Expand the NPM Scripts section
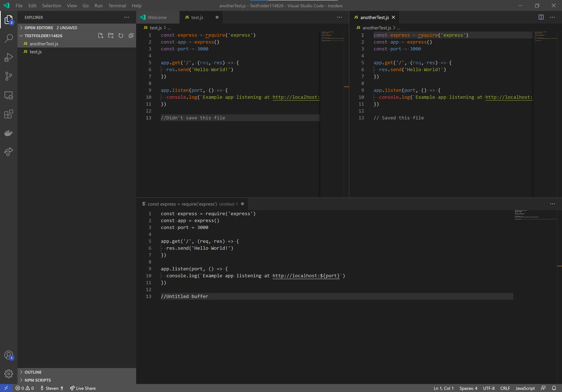Viewport: 562px width, 392px height. pos(38,380)
